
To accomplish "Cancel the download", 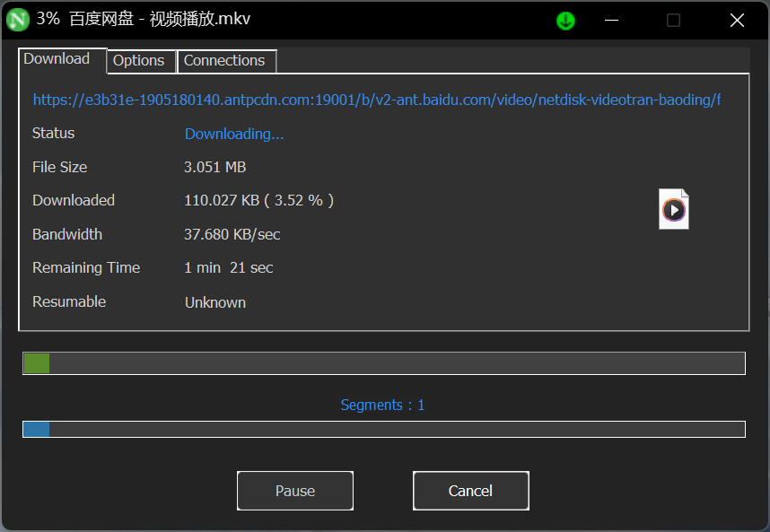I will coord(470,491).
